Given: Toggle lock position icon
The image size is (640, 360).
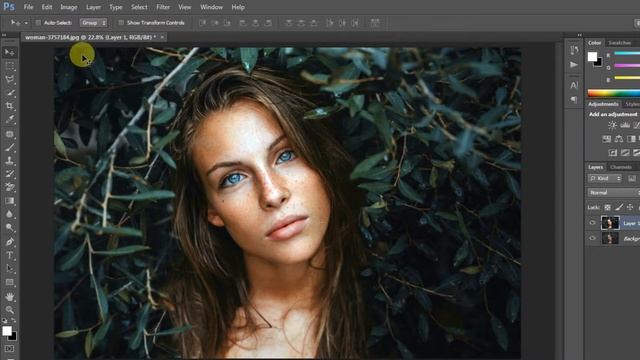Looking at the screenshot, I should pos(630,207).
